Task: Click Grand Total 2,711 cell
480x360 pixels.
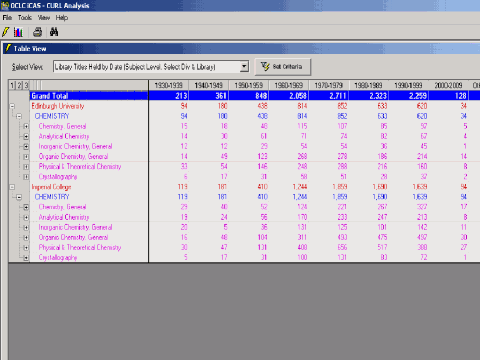Action: (329, 96)
